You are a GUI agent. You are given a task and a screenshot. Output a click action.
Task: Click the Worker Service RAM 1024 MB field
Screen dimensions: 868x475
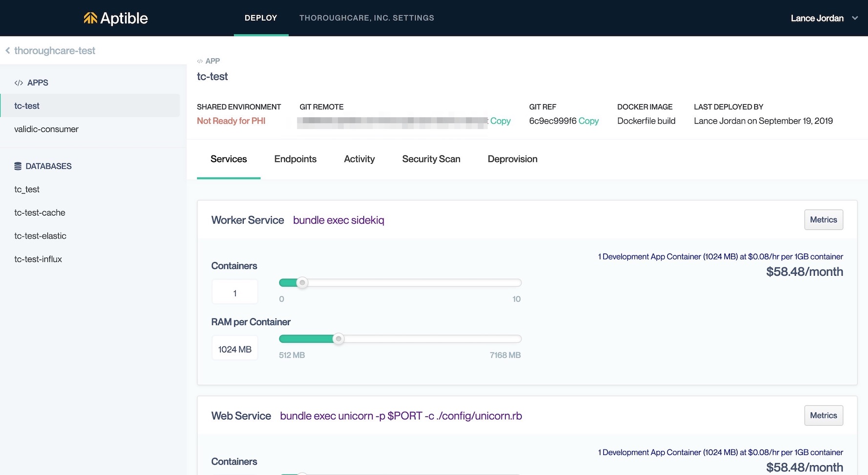[235, 349]
